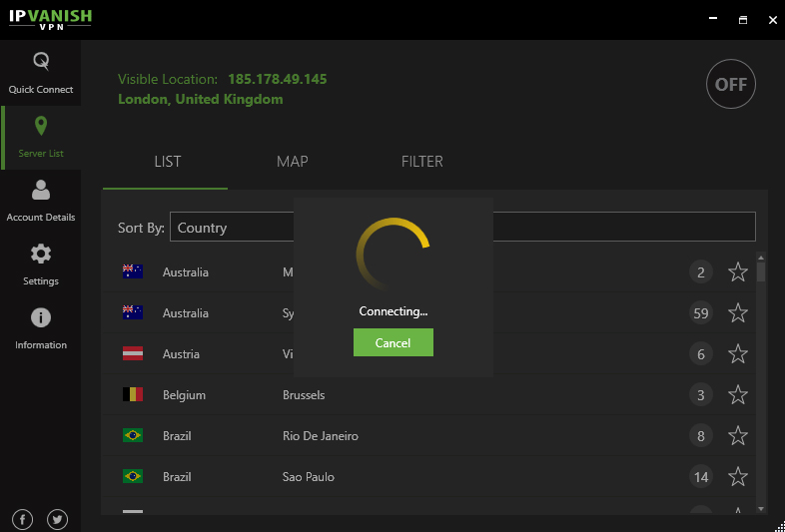Click the server list scroll up arrow
785x532 pixels.
pos(761,258)
